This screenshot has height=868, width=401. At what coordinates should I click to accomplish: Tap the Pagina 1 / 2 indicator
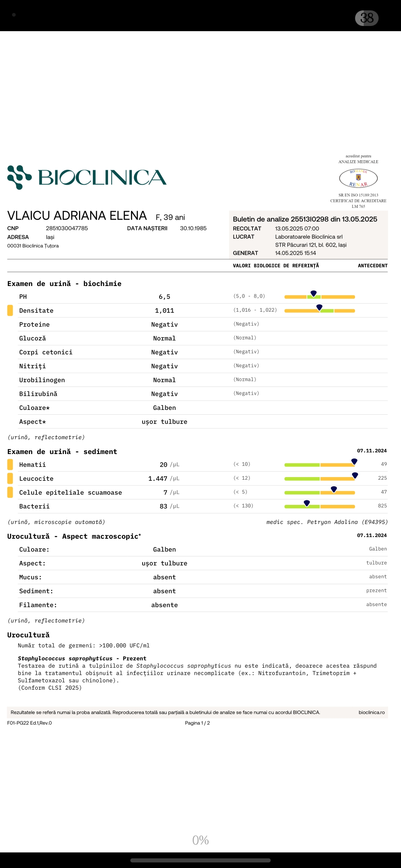198,723
